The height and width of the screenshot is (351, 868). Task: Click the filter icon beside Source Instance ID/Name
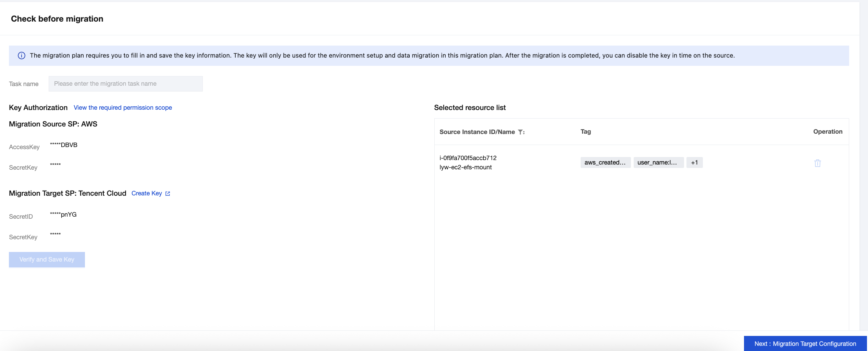pyautogui.click(x=521, y=132)
